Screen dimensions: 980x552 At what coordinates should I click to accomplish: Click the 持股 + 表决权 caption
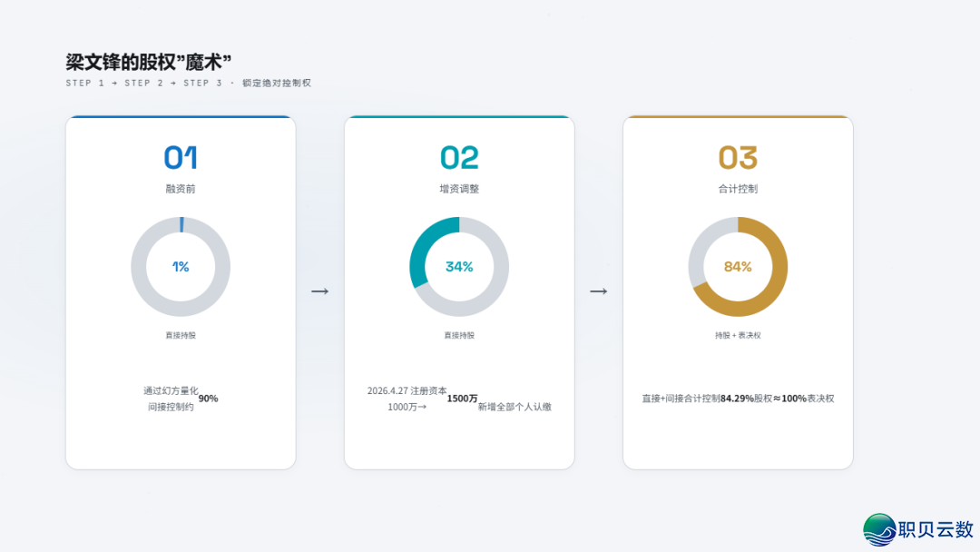(x=738, y=336)
